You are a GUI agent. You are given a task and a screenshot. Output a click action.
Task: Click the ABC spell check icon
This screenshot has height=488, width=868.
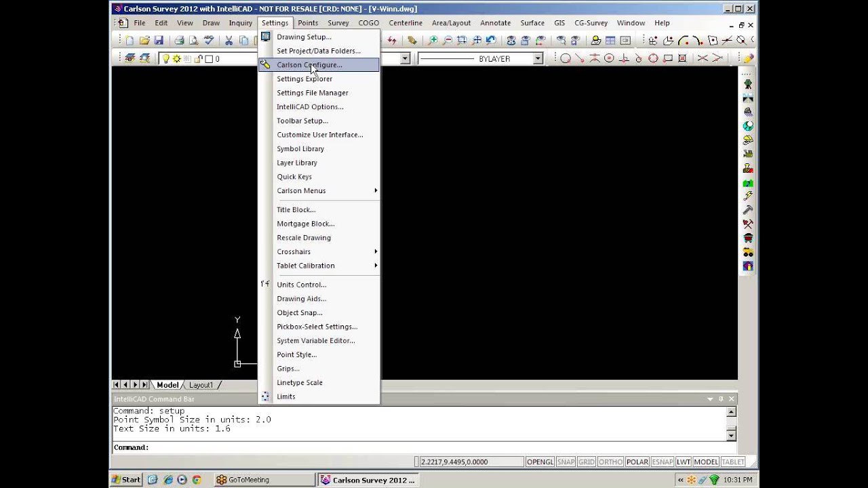tap(209, 41)
